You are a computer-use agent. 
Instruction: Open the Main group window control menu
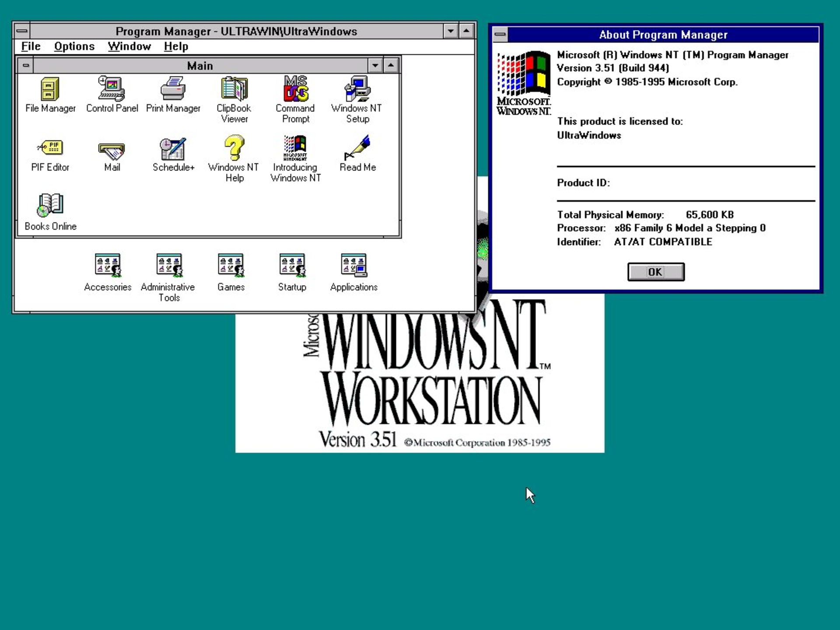click(x=27, y=65)
